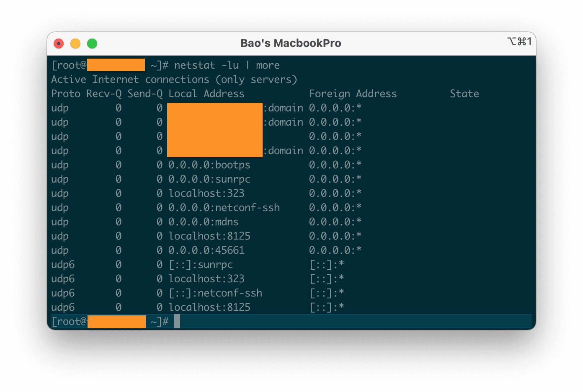This screenshot has width=583, height=392.
Task: Click the Recv-Q column header
Action: point(104,94)
